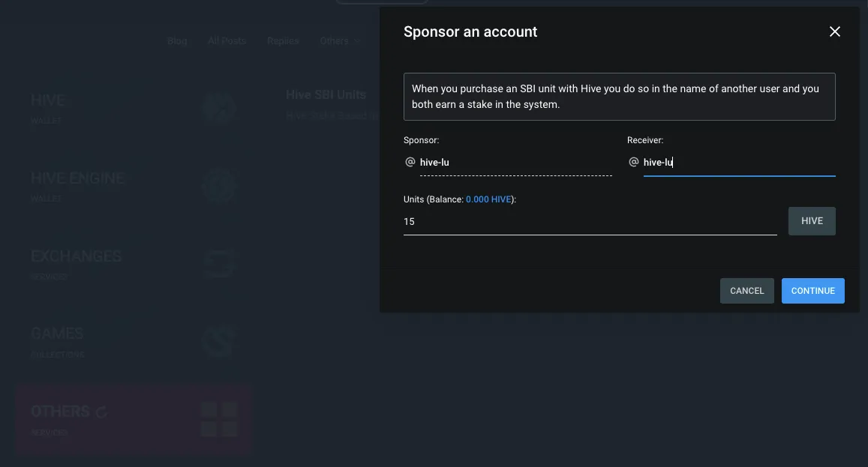Click the Units amount field showing 15

(x=590, y=221)
